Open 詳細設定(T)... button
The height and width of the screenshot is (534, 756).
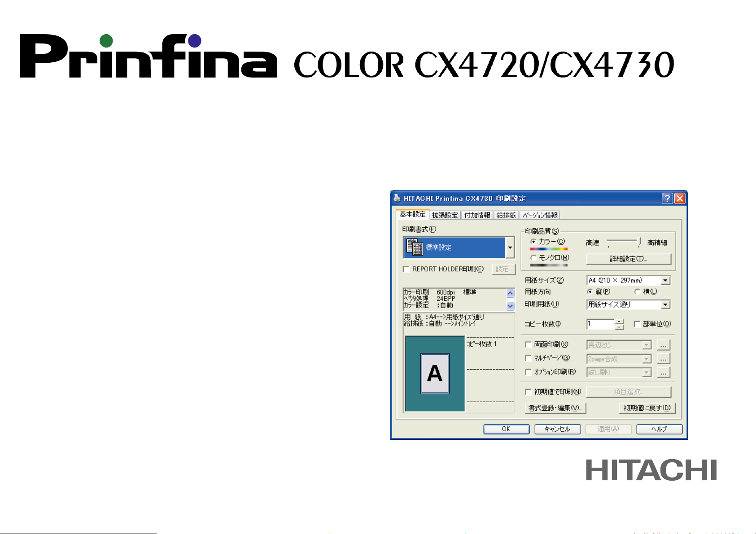pos(629,259)
